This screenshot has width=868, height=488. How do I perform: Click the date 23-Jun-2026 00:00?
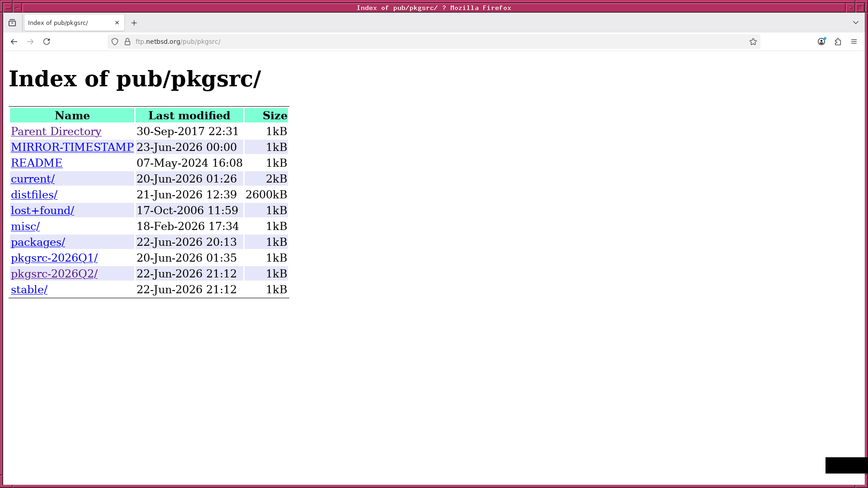click(x=187, y=147)
